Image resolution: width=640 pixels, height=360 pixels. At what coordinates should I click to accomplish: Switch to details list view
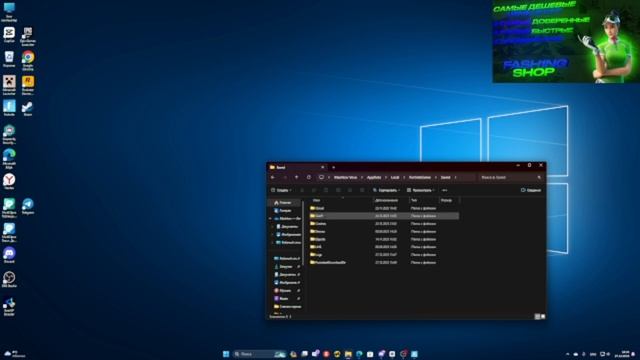(x=538, y=316)
